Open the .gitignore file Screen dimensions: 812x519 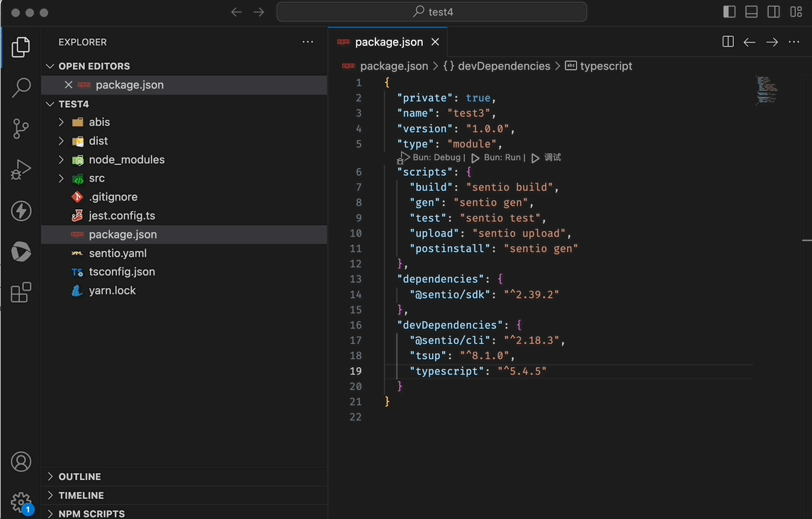point(184,197)
